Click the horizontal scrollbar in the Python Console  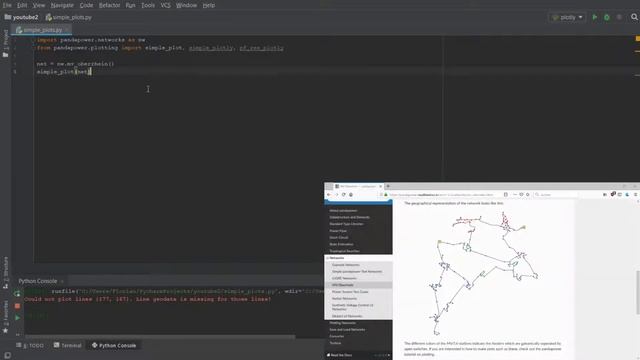pos(160,337)
